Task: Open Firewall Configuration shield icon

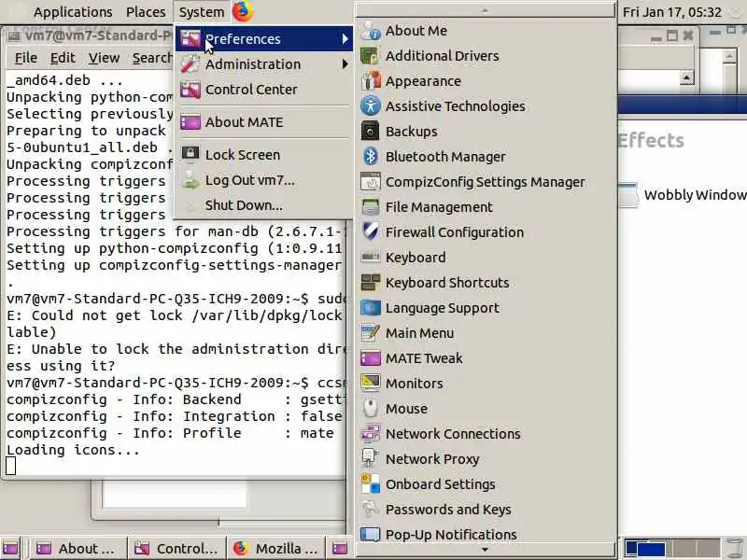Action: (371, 231)
